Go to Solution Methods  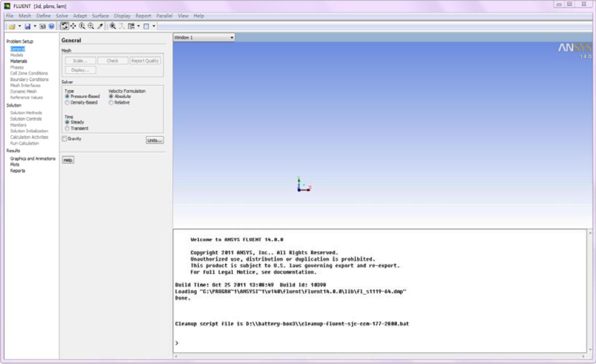pyautogui.click(x=26, y=113)
